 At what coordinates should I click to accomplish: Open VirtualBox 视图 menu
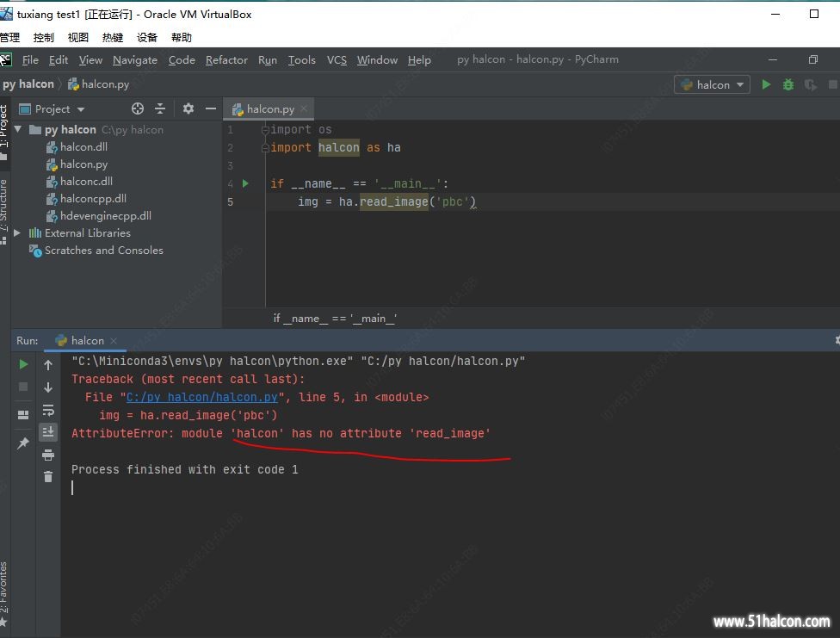77,38
